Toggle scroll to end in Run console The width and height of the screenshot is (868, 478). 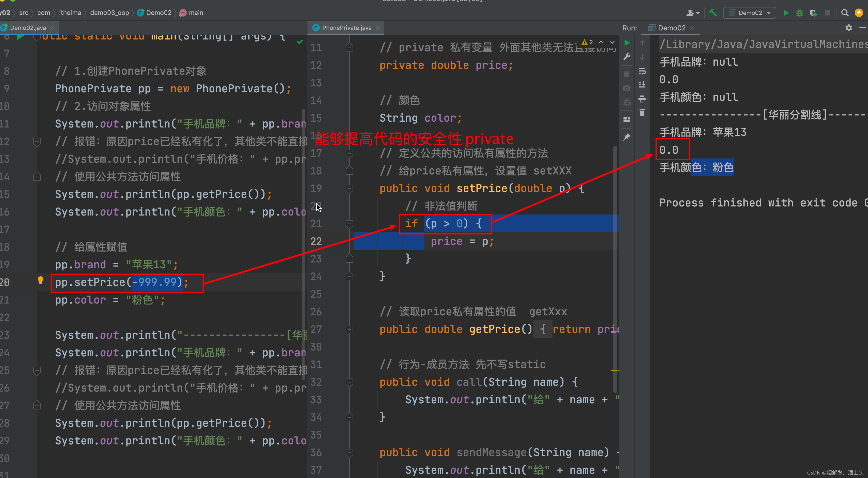[642, 85]
